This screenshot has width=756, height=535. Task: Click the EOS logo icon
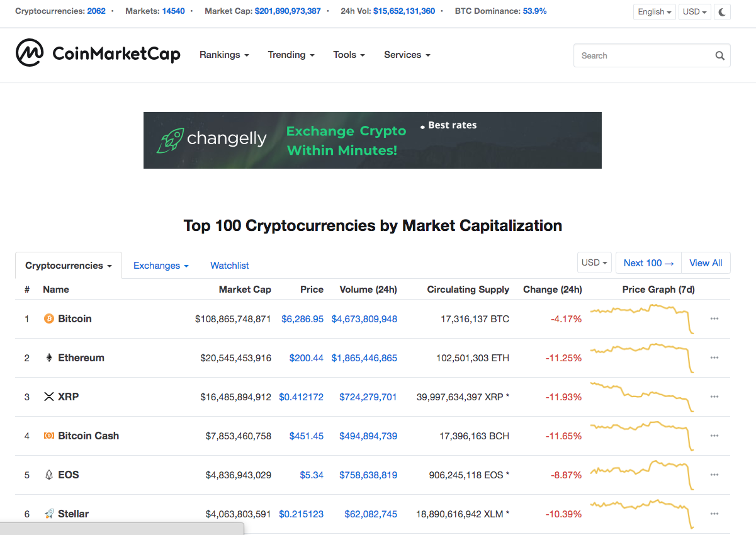point(49,475)
